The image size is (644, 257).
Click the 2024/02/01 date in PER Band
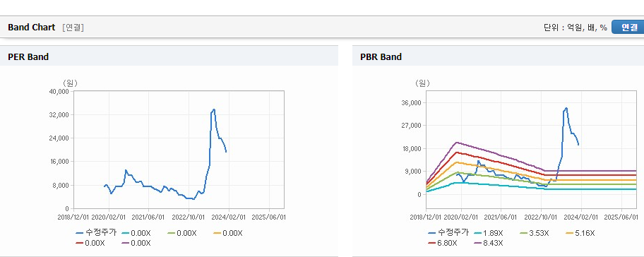(x=229, y=217)
